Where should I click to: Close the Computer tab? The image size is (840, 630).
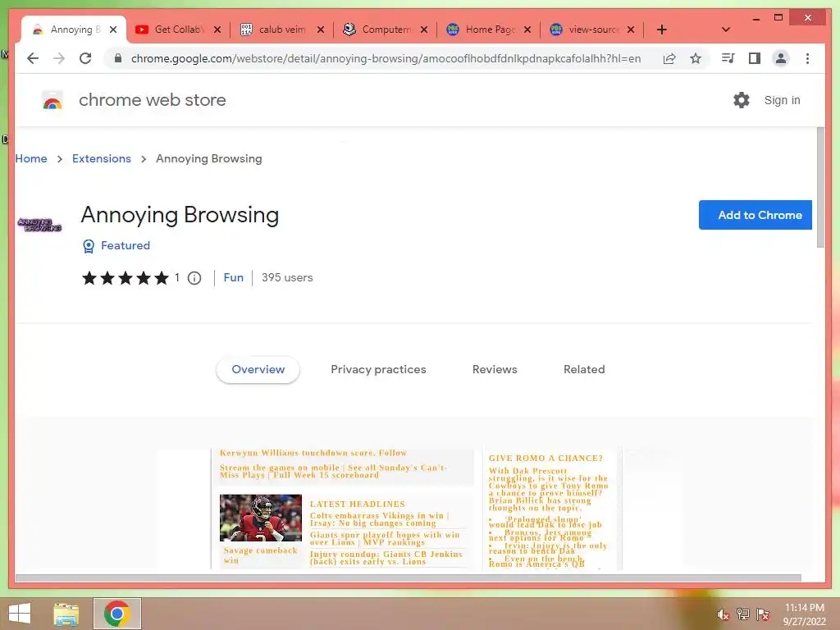[424, 30]
